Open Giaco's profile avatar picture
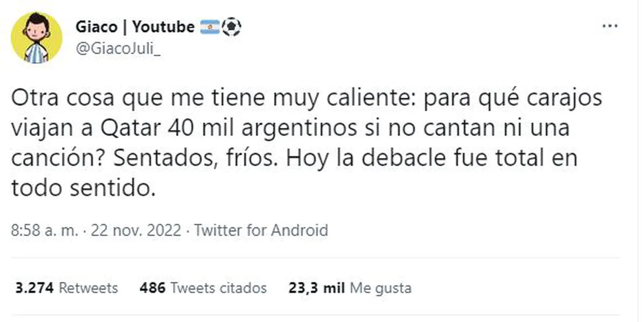This screenshot has height=322, width=644. 37,38
